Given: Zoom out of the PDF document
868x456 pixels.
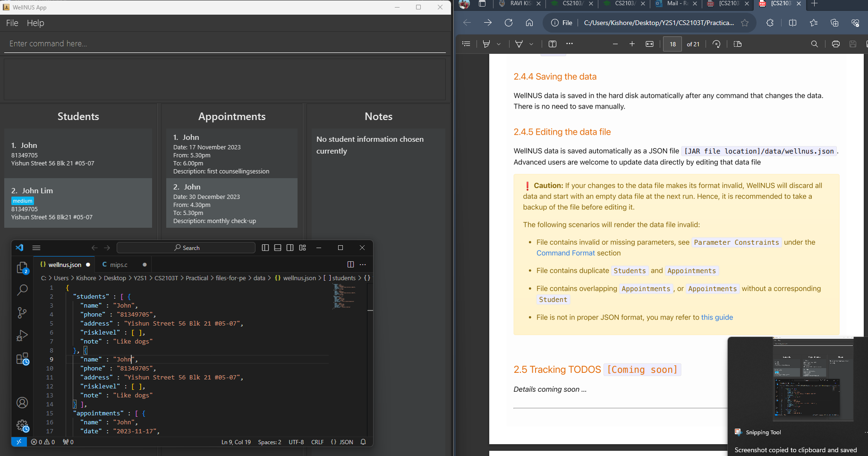Looking at the screenshot, I should (615, 44).
